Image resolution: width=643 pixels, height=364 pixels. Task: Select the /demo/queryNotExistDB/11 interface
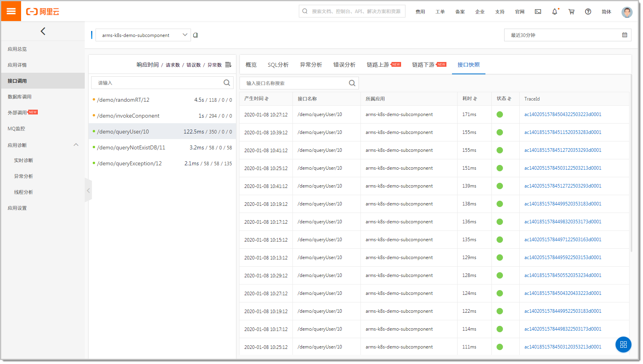(162, 147)
